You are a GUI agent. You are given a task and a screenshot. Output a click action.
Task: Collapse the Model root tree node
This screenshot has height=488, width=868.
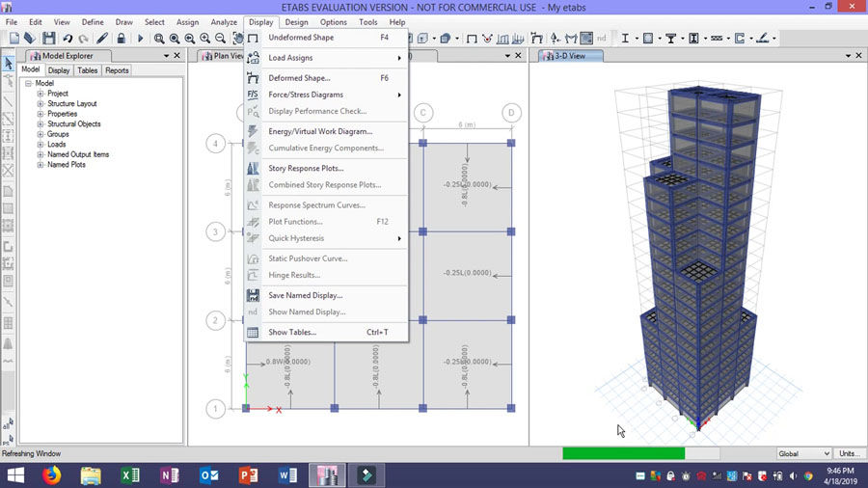pyautogui.click(x=28, y=83)
